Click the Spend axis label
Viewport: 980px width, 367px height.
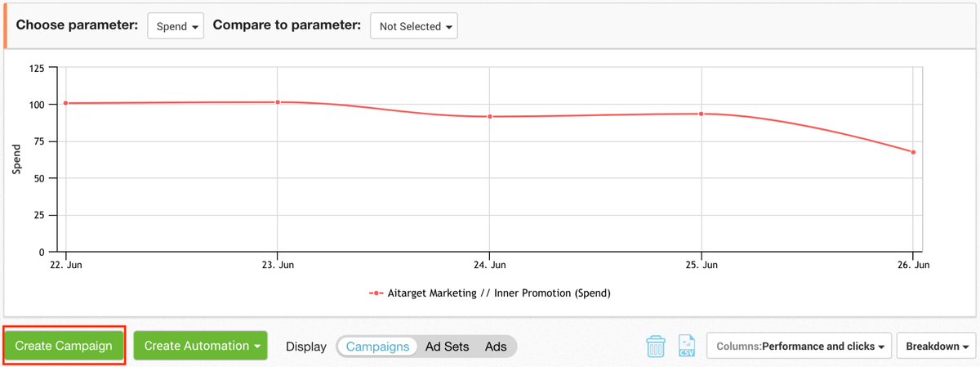point(16,159)
